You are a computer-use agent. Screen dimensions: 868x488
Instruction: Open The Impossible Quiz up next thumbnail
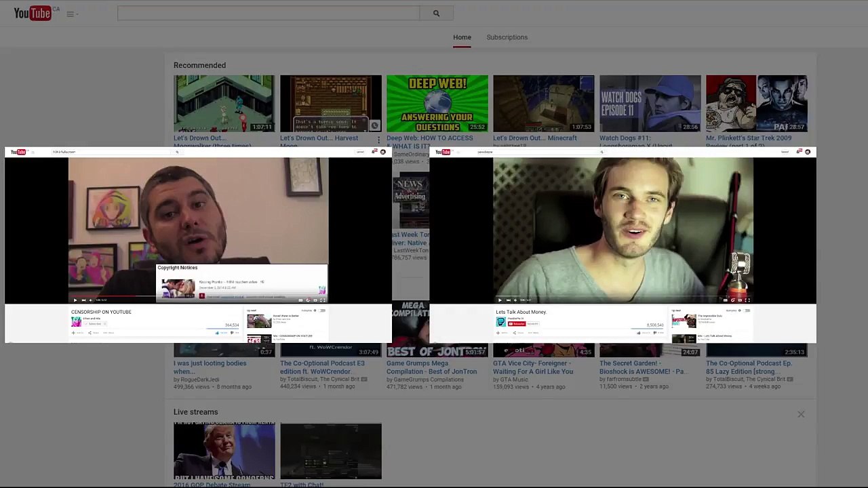(684, 321)
